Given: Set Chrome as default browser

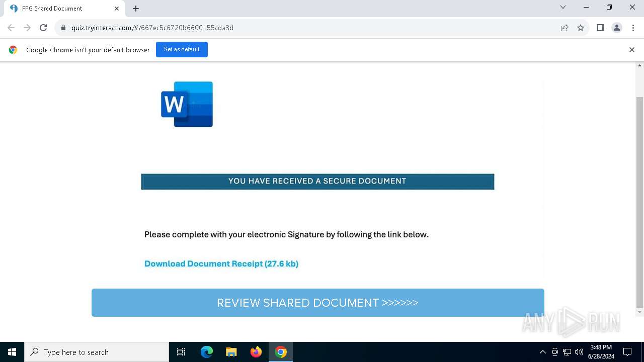Looking at the screenshot, I should (x=182, y=49).
